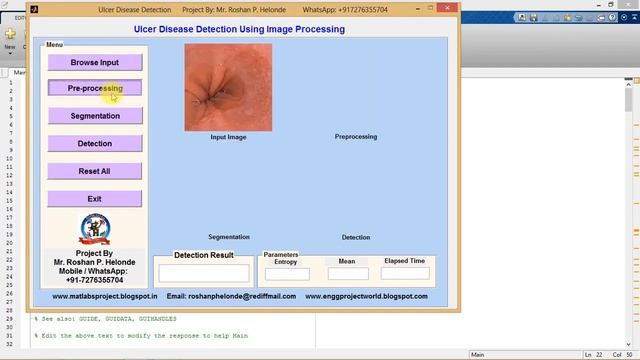Exit the Ulcer Detection GUI via Exit
This screenshot has height=360, width=640.
pos(95,199)
